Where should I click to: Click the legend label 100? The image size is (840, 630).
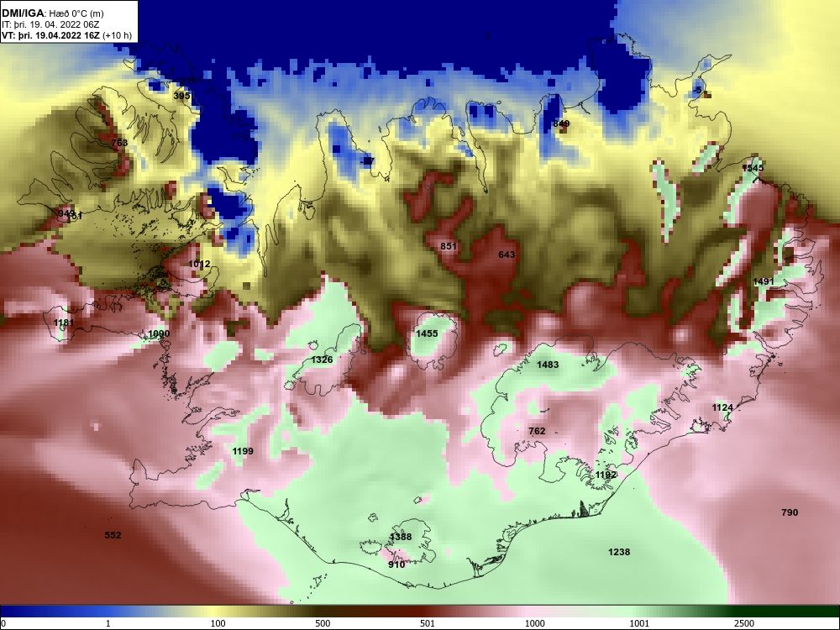point(218,623)
